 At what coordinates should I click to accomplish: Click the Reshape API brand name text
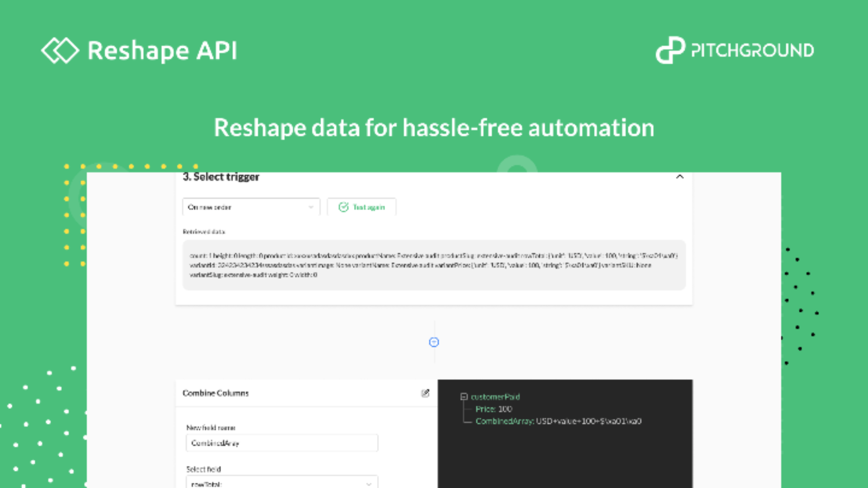(162, 50)
